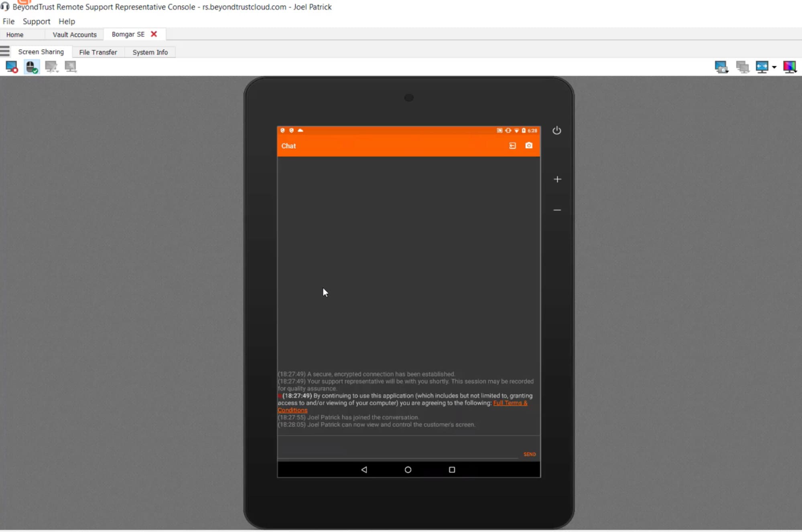Select the BeyondTrust Help menu
This screenshot has height=532, width=802.
tap(67, 21)
